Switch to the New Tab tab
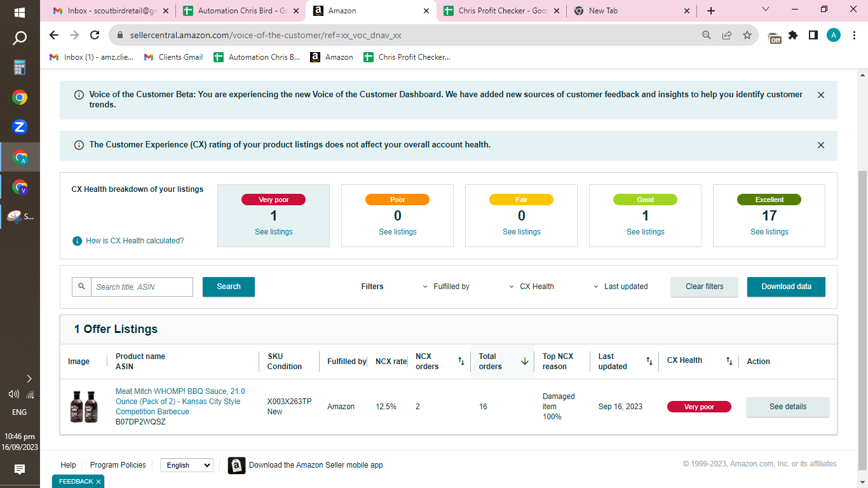868x488 pixels. [632, 11]
